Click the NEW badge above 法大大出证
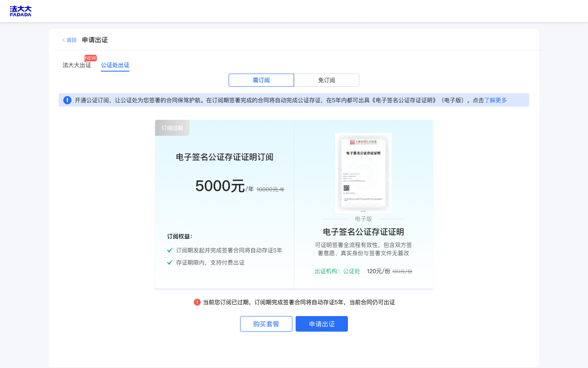The image size is (588, 368). [91, 58]
